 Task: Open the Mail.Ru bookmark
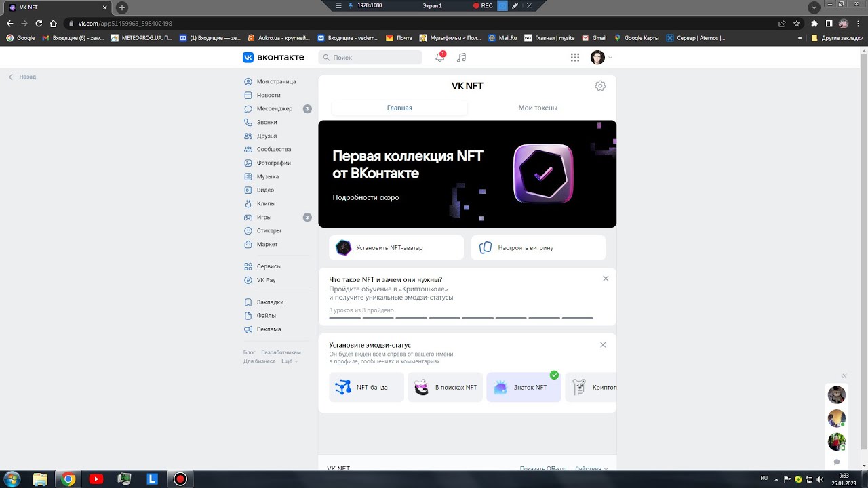[502, 38]
